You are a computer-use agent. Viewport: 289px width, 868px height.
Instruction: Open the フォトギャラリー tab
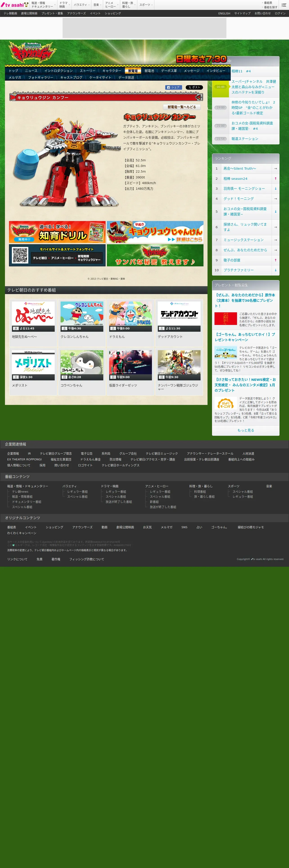coord(41,78)
